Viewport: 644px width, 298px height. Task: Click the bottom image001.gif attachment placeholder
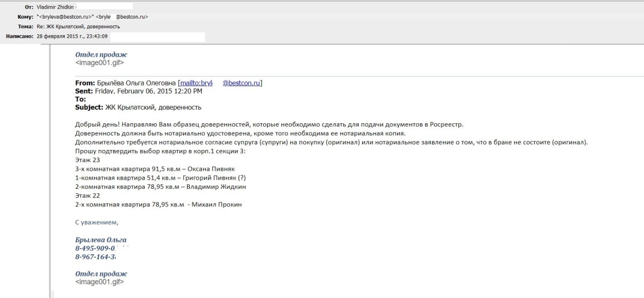coord(100,282)
